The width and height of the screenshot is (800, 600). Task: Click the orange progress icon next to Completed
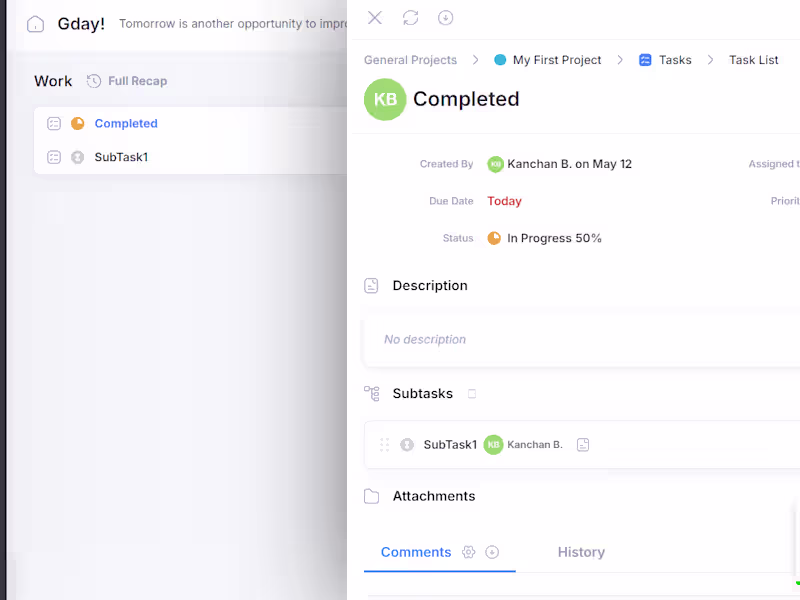[77, 123]
